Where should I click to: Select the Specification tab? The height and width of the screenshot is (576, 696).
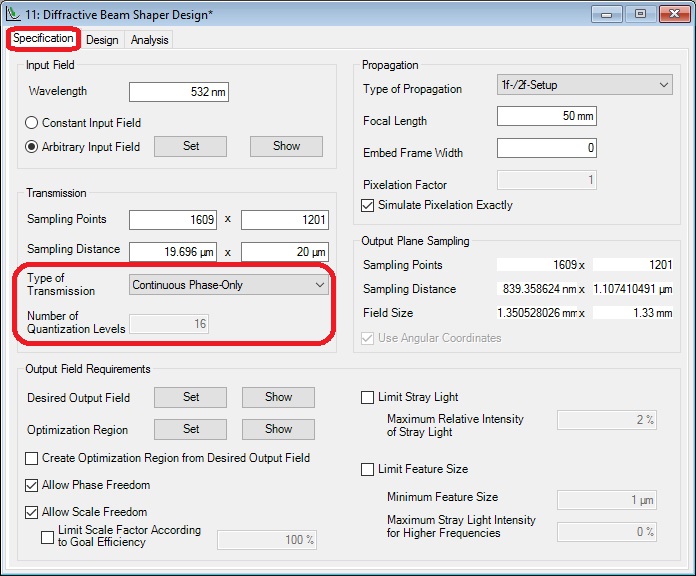pos(44,39)
